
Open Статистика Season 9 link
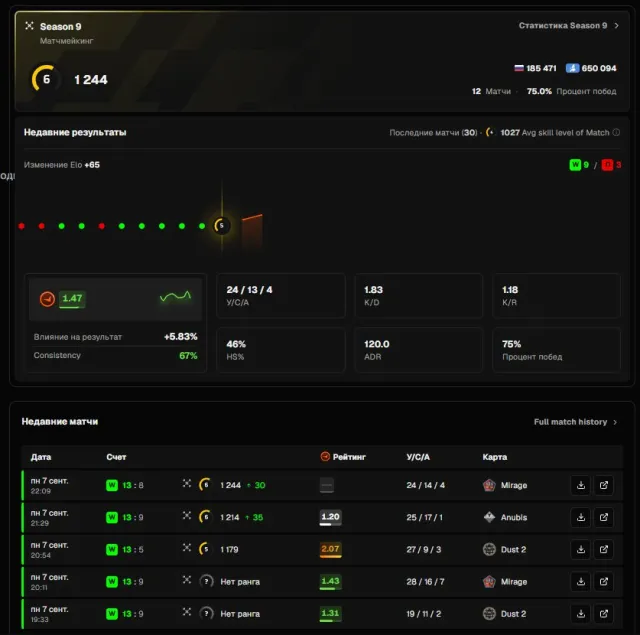point(563,26)
